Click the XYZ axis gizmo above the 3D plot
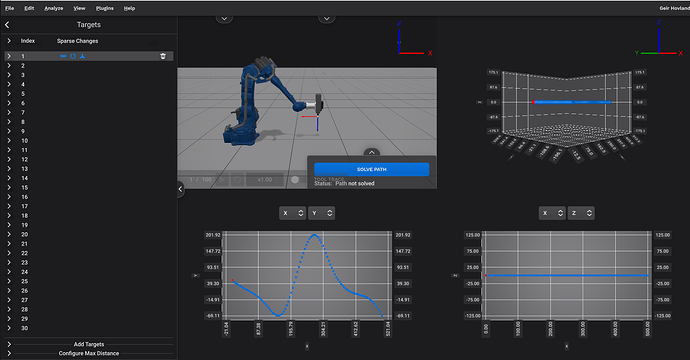 tap(658, 39)
